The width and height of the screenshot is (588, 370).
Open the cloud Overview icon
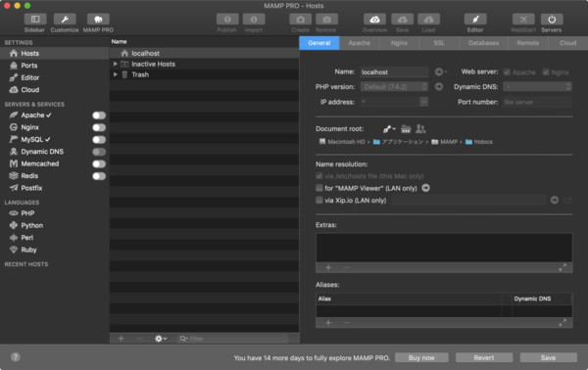coord(374,20)
